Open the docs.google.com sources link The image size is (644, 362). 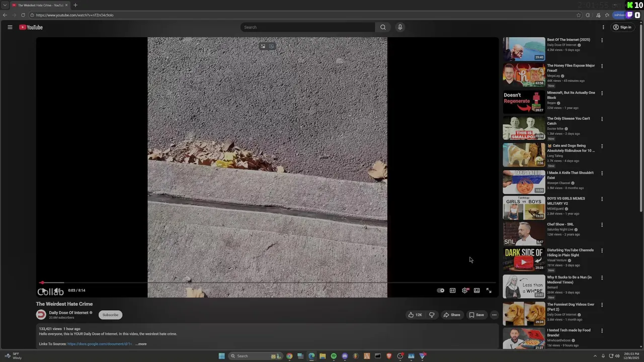[x=100, y=344]
